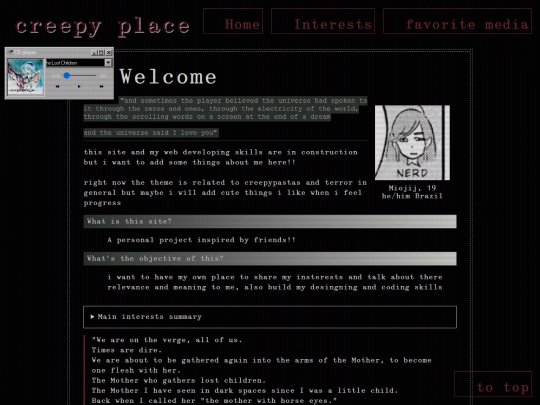Click 'and the universe said I love you' quote
540x405 pixels.
coord(151,133)
